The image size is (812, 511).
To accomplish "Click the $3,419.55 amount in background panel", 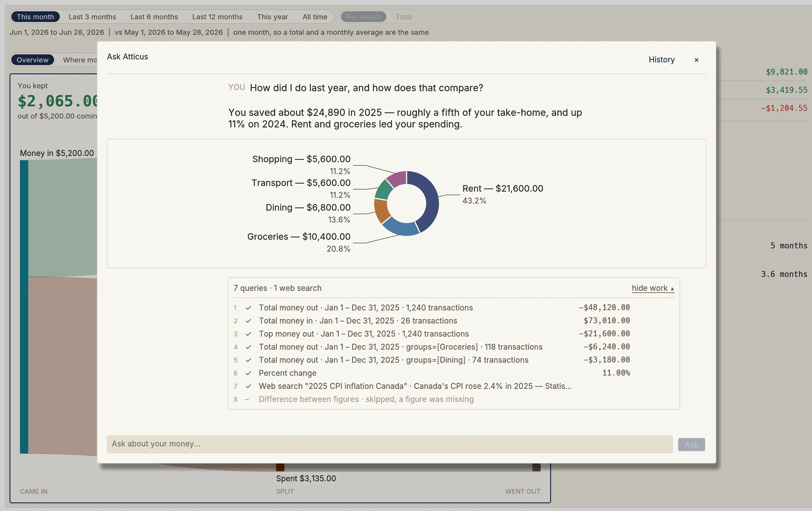I will point(786,90).
